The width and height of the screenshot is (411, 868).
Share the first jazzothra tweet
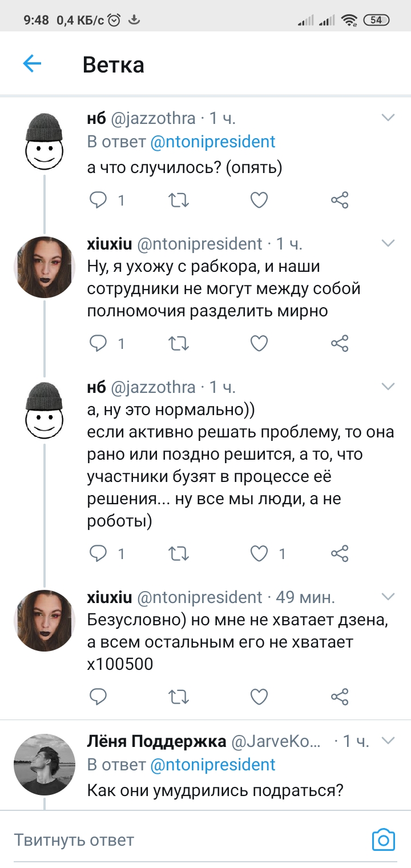[x=340, y=200]
